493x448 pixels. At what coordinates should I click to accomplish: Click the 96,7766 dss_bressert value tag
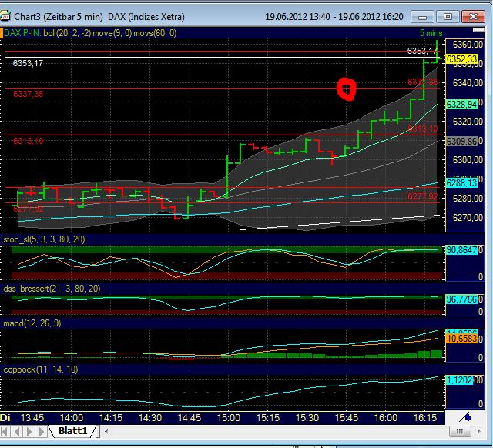tap(461, 299)
